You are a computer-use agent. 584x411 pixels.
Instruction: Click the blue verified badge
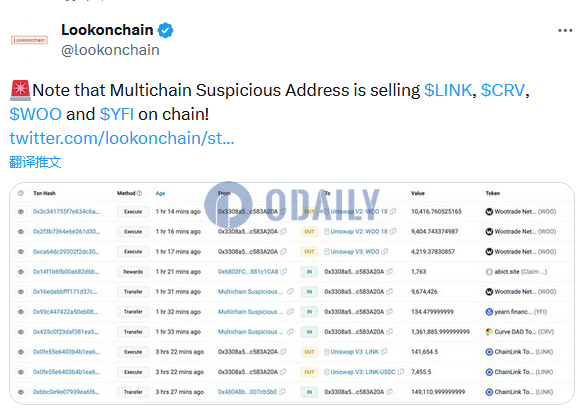pyautogui.click(x=165, y=31)
